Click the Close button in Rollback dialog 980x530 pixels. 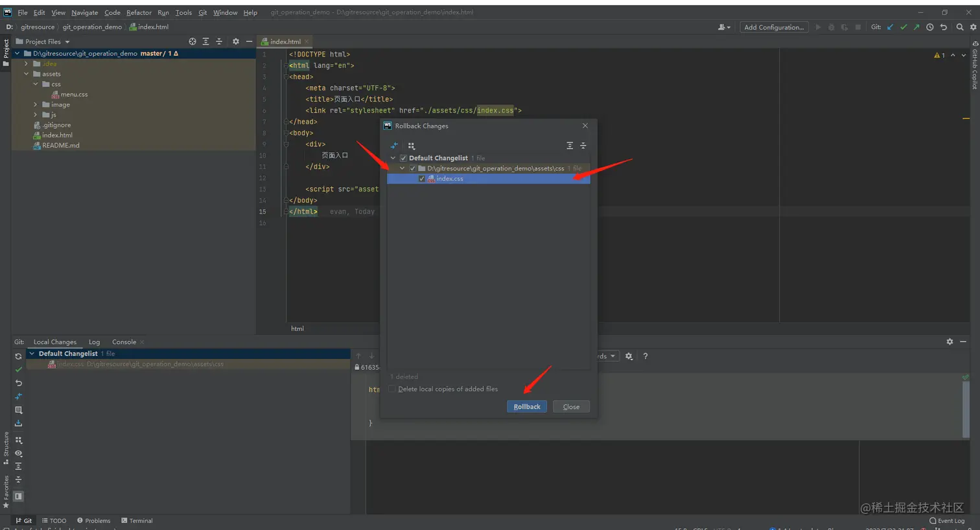(x=571, y=407)
